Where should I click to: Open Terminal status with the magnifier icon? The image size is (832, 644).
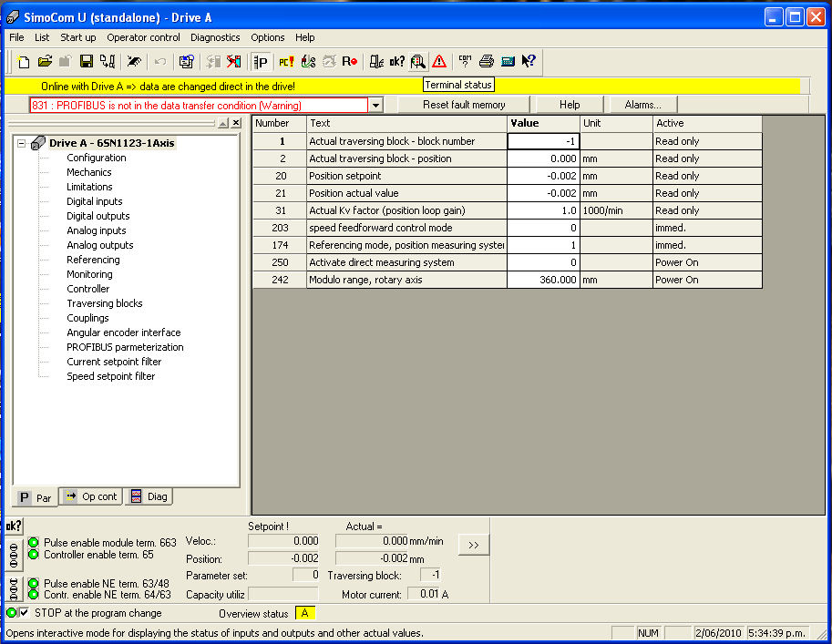(x=418, y=62)
